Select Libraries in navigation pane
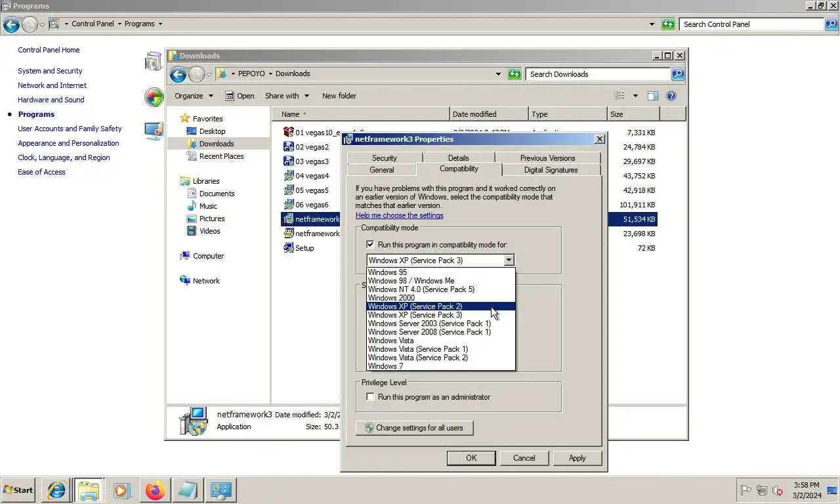Viewport: 840px width, 504px height. tap(200, 181)
